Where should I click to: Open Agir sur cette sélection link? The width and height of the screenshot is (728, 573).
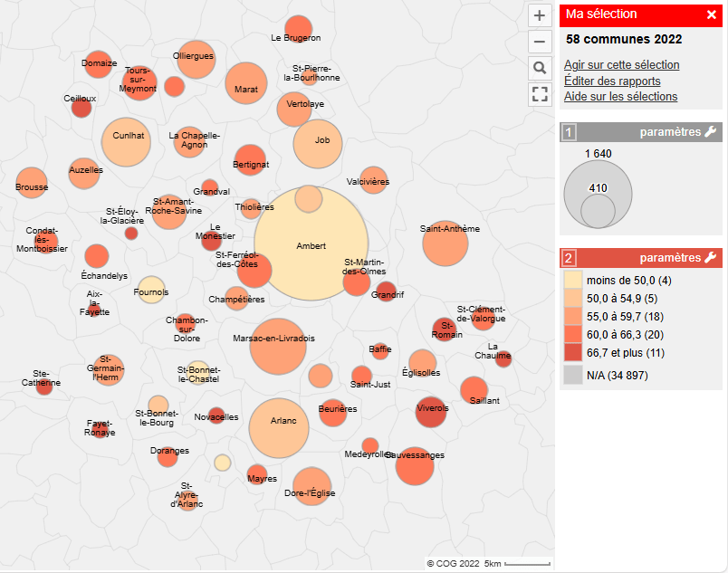621,64
